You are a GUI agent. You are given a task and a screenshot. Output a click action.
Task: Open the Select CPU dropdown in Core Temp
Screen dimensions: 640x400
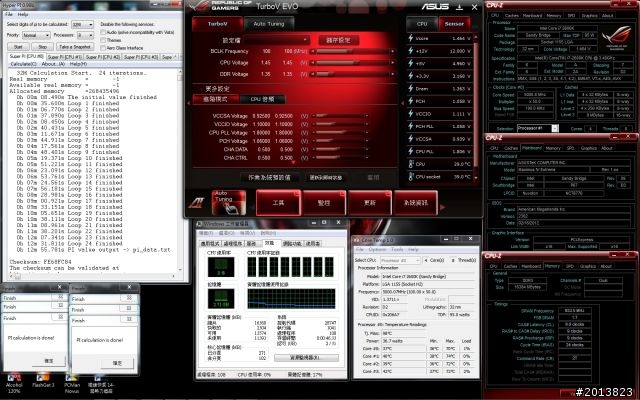(400, 260)
